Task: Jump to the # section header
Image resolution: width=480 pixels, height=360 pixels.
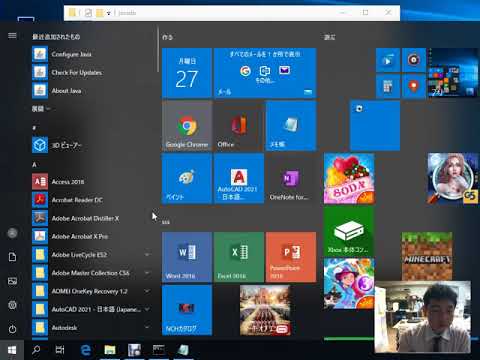Action: [x=34, y=128]
